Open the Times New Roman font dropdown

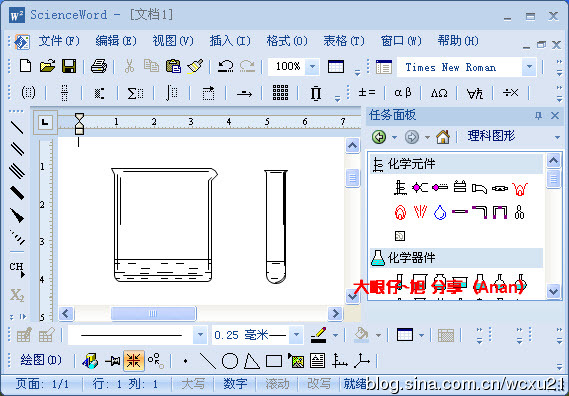tap(529, 67)
